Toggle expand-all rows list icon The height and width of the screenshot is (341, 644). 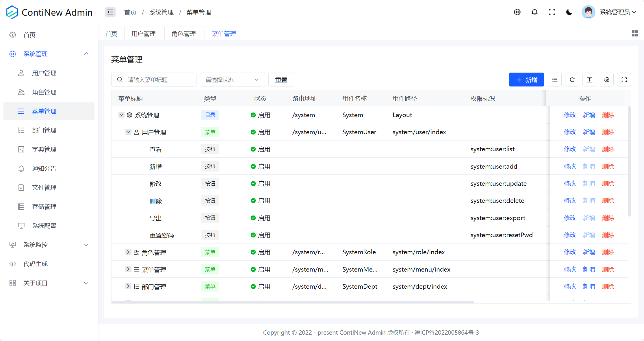[555, 80]
